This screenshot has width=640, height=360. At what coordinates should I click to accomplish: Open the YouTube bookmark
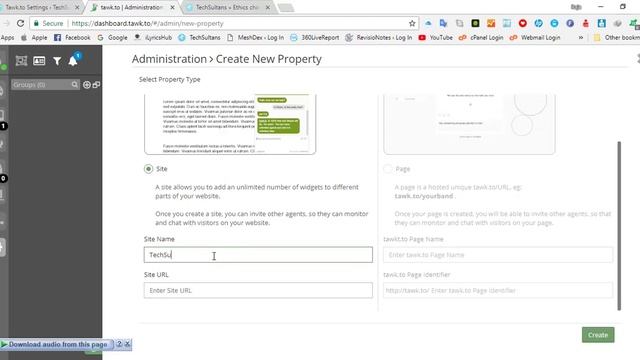pos(436,38)
